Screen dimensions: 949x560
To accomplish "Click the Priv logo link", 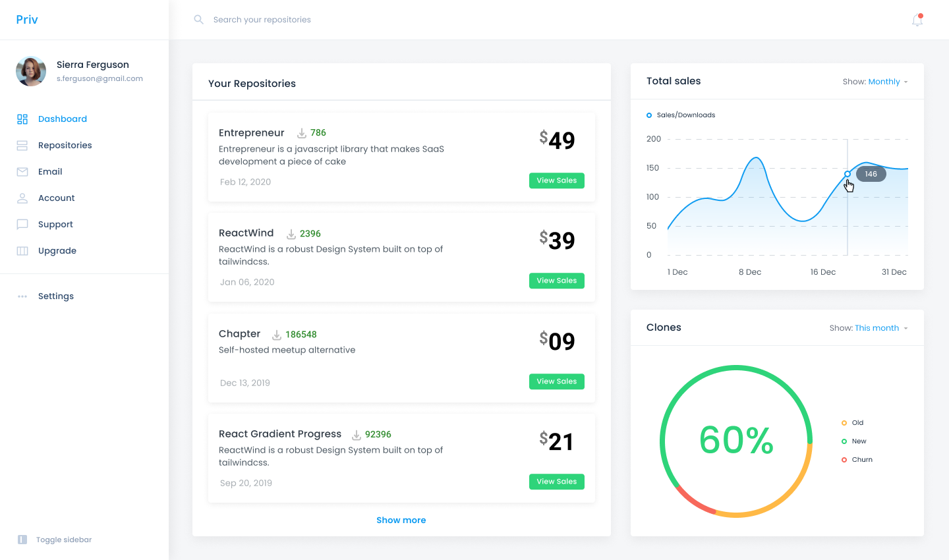I will (x=27, y=20).
